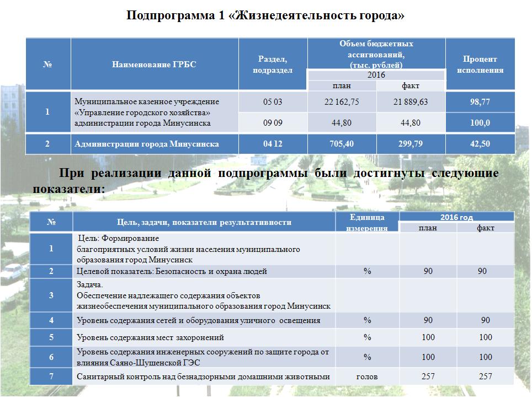The height and width of the screenshot is (398, 532).
Task: Select fact value '21 889,63'
Action: coord(411,101)
